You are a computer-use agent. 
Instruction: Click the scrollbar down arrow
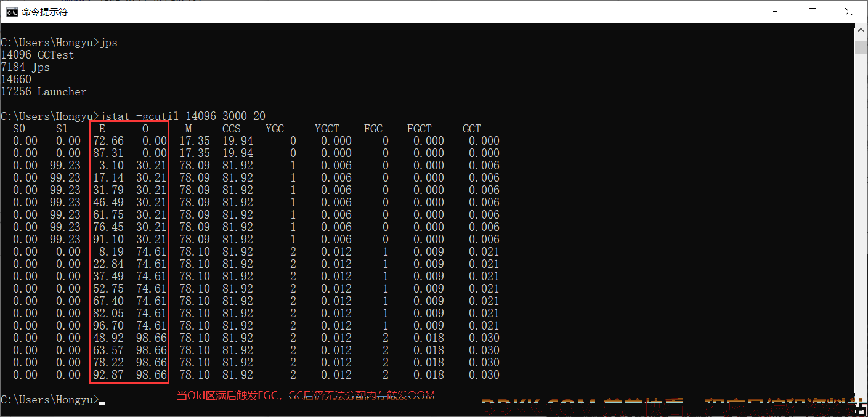(x=861, y=411)
